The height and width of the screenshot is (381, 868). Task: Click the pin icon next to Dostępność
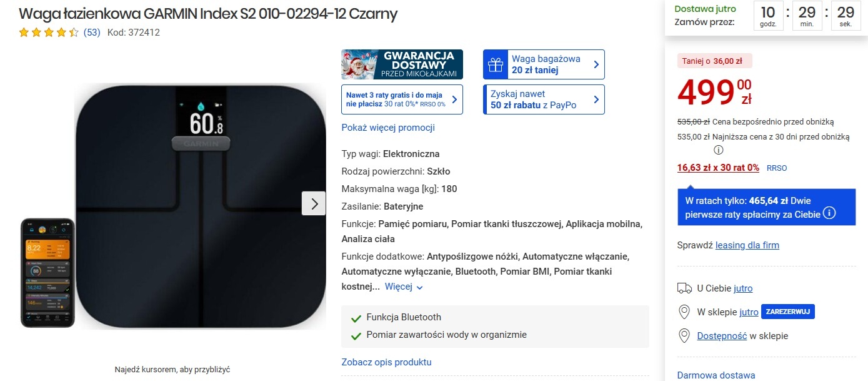point(684,336)
